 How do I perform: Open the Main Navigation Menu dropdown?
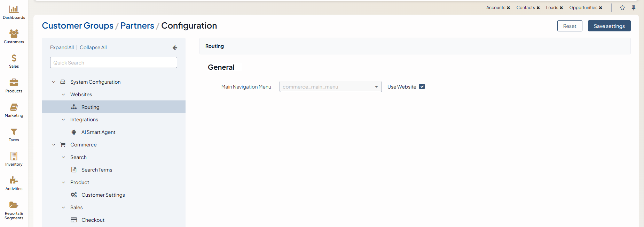(x=330, y=87)
